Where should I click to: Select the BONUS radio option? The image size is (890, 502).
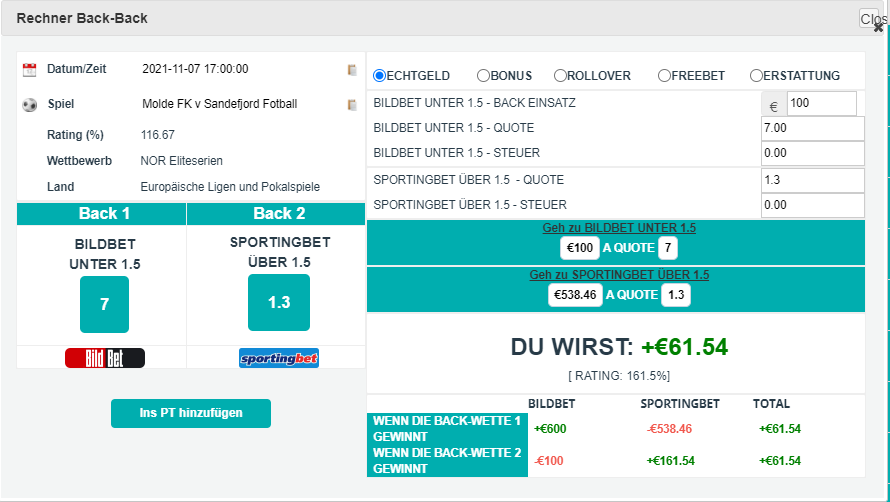[483, 76]
